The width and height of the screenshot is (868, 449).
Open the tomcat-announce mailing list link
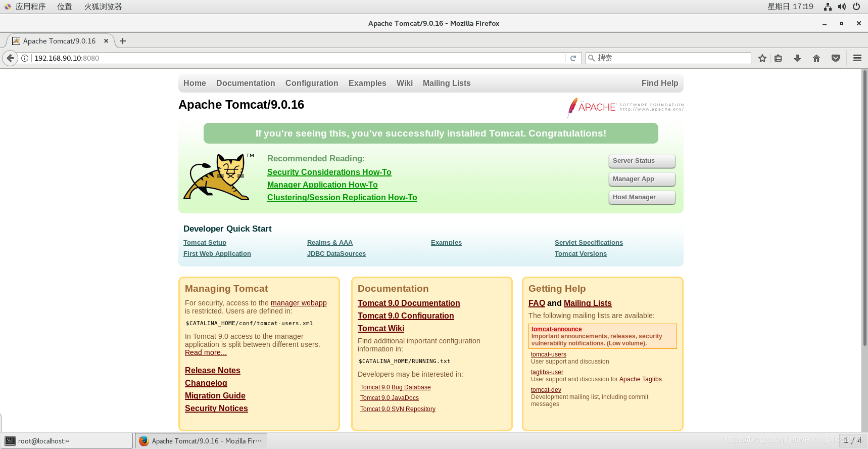[x=556, y=329]
